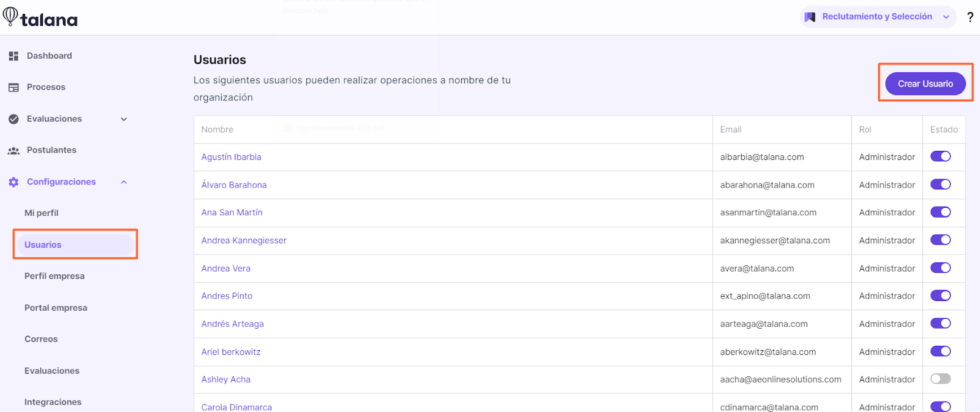Click the email aarteaga@talana.com

tap(764, 324)
